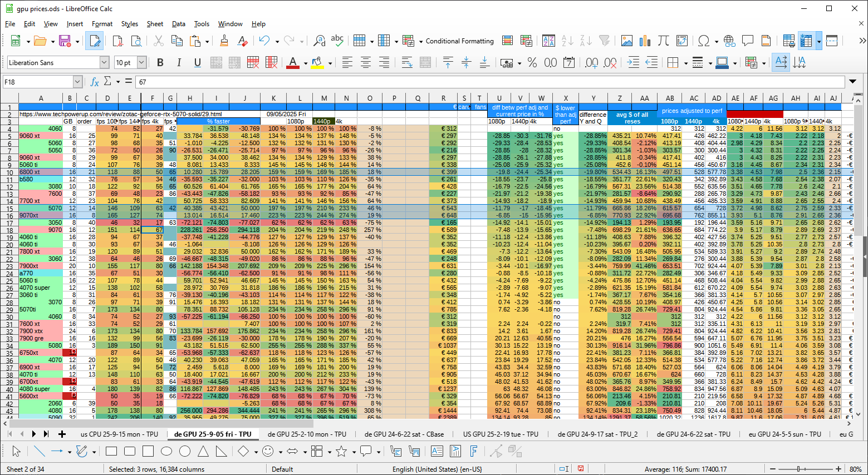Click the Export as PDF icon

117,41
